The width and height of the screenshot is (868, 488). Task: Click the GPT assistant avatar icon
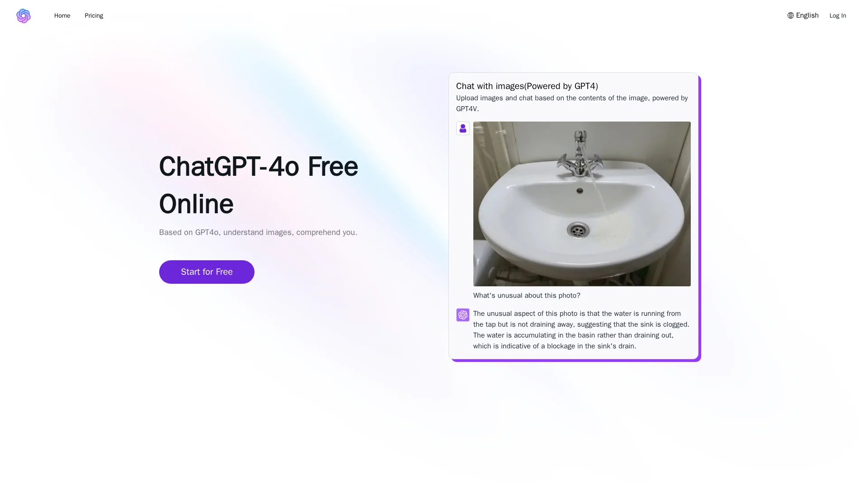tap(463, 315)
